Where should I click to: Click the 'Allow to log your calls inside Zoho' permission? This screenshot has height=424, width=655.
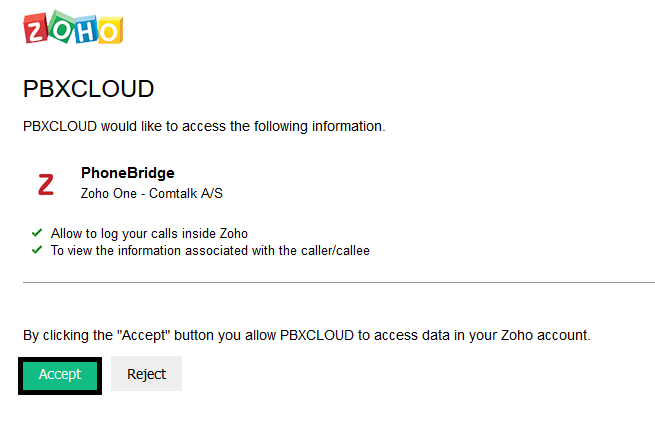[149, 234]
